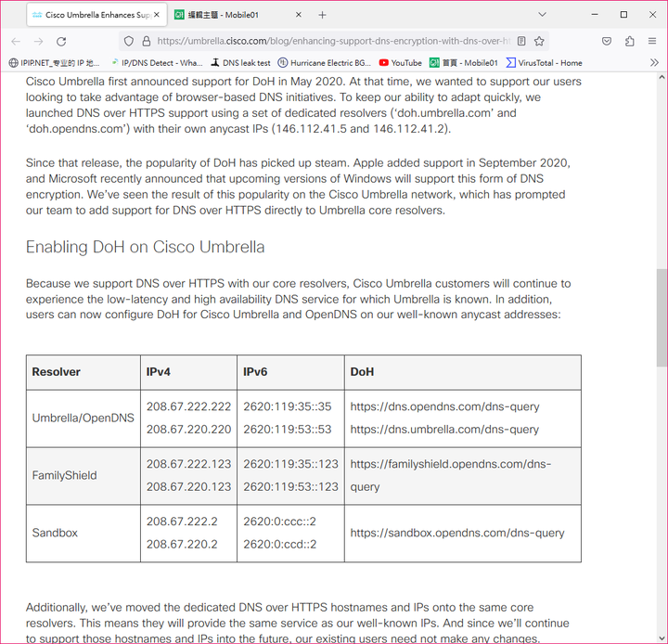
Task: Open the DNS leak test bookmark
Action: (x=241, y=63)
